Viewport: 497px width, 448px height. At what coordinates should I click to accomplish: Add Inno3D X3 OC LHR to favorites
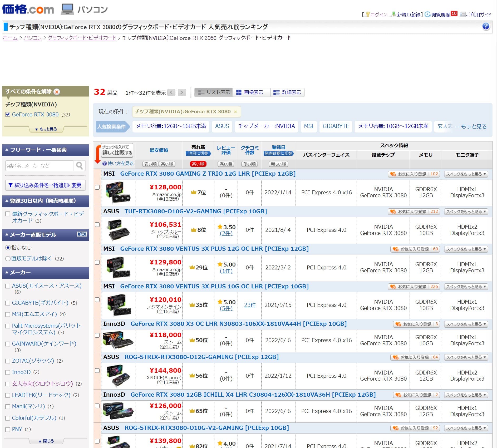416,324
